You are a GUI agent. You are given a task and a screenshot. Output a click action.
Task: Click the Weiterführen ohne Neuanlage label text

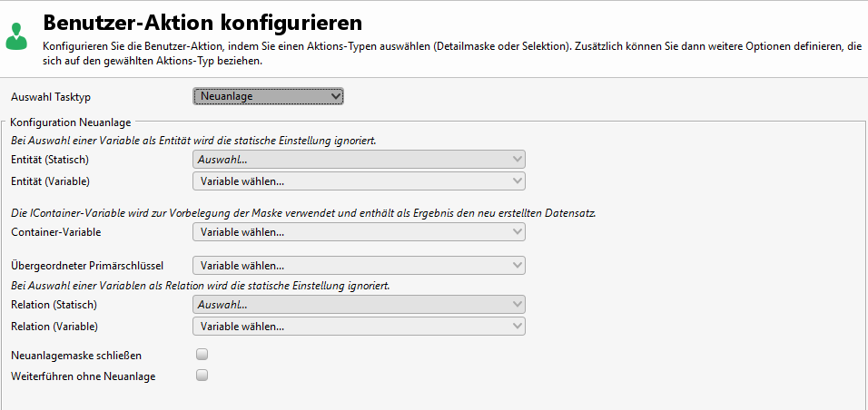[84, 376]
